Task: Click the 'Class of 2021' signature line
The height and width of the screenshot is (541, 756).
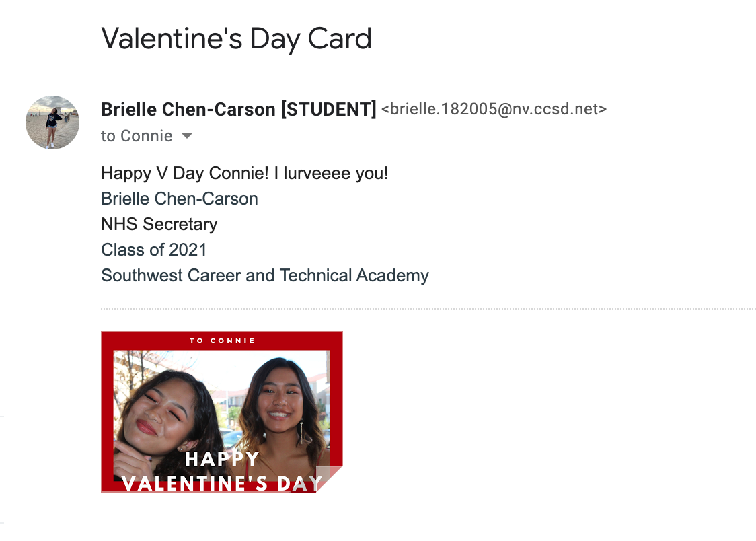Action: 154,250
